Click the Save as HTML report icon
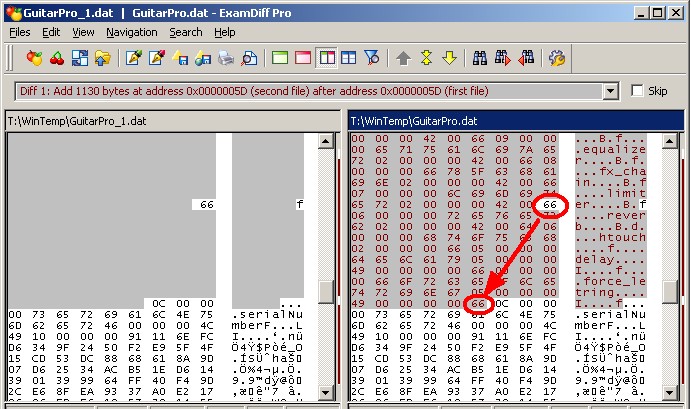 (x=203, y=58)
